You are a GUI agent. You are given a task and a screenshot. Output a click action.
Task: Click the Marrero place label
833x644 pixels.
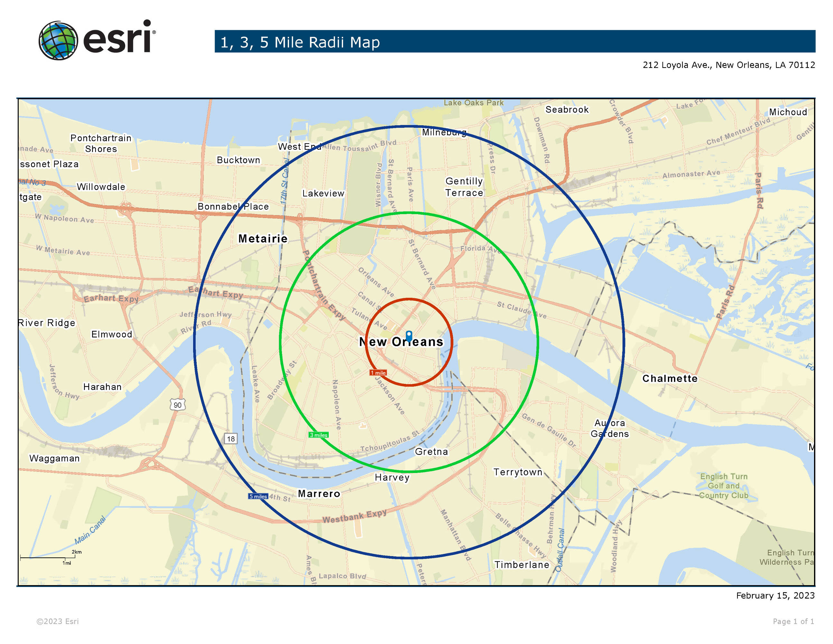319,494
